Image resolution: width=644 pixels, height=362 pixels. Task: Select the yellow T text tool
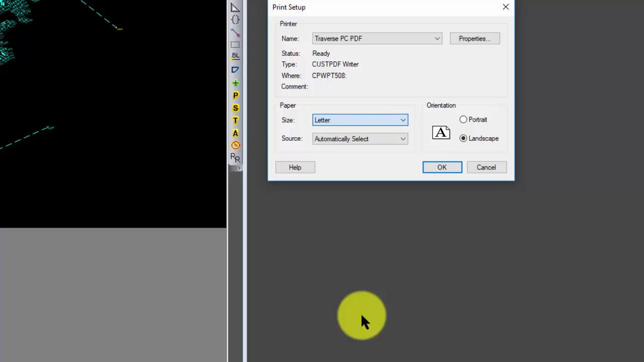coord(235,121)
